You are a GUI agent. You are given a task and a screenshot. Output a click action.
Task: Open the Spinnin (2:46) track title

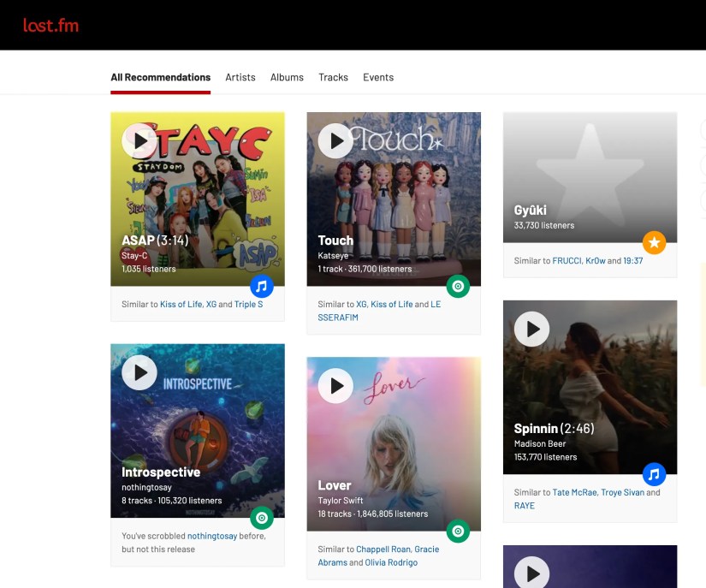point(555,428)
